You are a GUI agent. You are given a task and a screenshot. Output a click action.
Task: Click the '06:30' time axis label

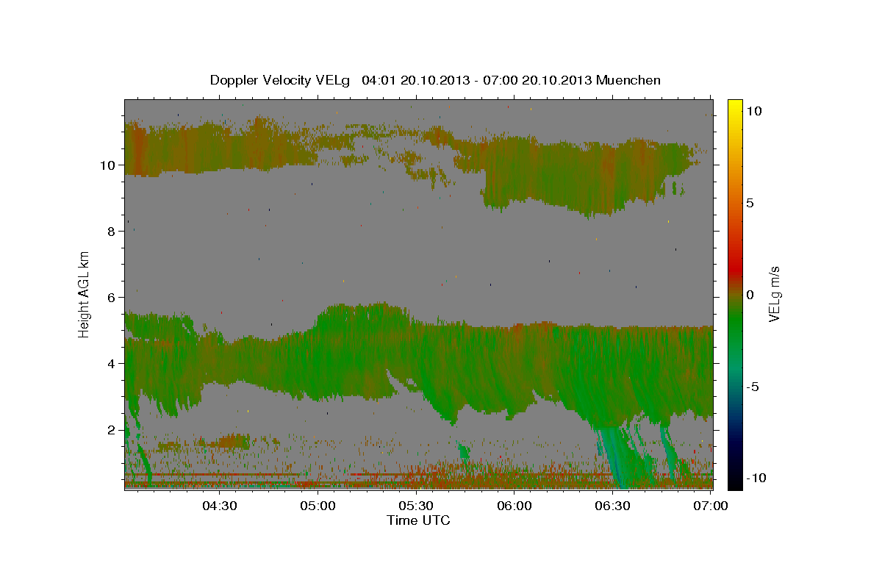(612, 506)
